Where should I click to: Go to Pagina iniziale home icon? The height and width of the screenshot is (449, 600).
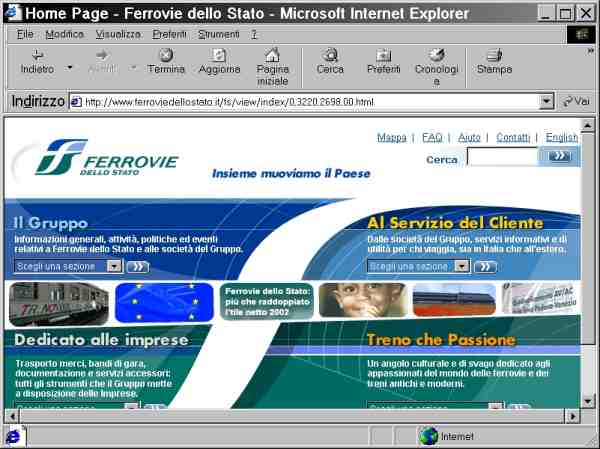click(x=272, y=67)
